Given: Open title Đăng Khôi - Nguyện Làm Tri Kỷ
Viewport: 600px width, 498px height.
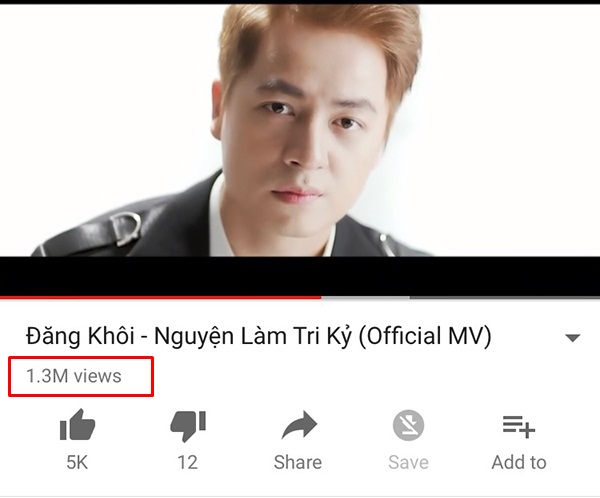Looking at the screenshot, I should (258, 336).
